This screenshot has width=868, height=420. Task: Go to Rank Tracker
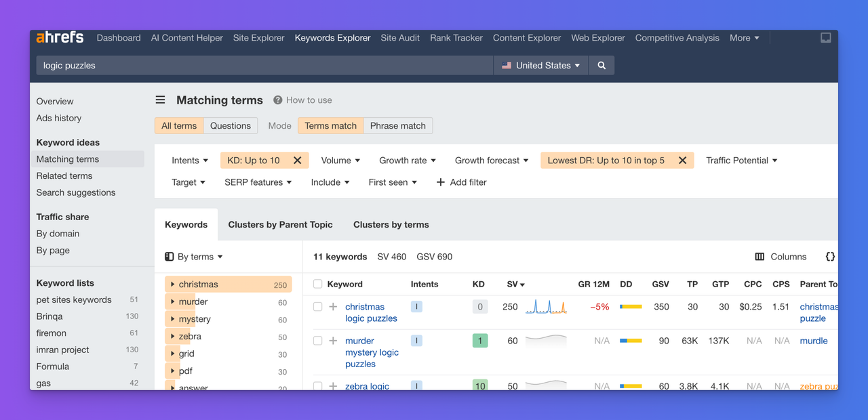pos(456,38)
